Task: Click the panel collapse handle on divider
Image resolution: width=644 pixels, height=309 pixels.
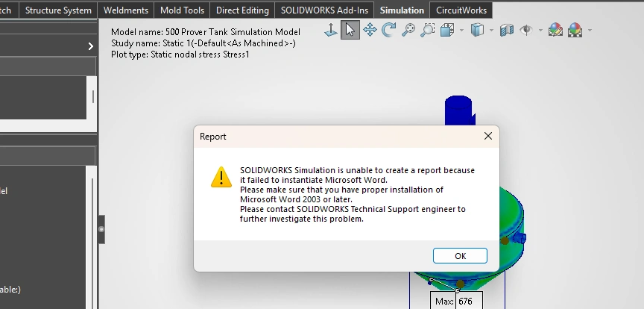Action: click(x=101, y=229)
